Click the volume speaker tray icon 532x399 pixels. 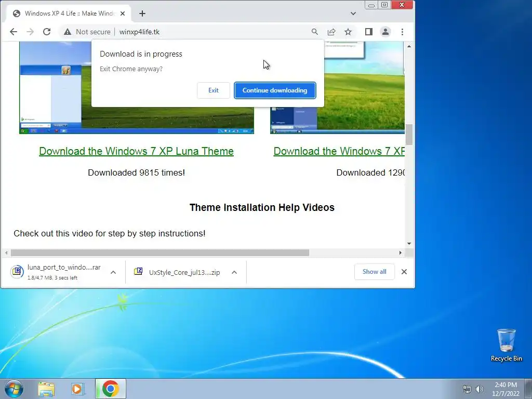pyautogui.click(x=480, y=389)
